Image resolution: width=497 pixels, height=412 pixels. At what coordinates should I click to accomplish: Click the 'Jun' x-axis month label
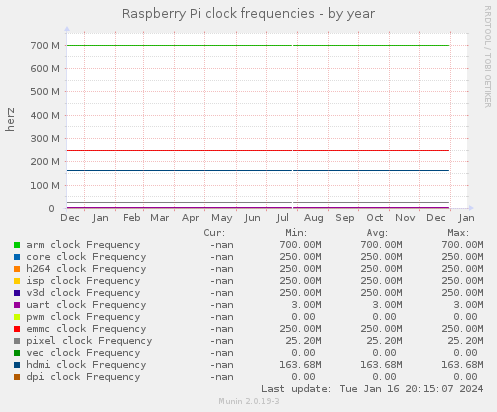click(x=252, y=218)
